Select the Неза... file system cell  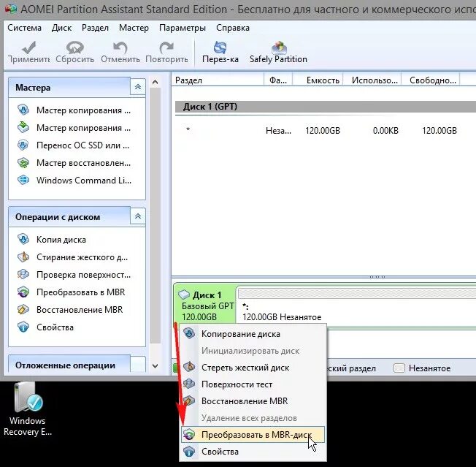tap(278, 131)
